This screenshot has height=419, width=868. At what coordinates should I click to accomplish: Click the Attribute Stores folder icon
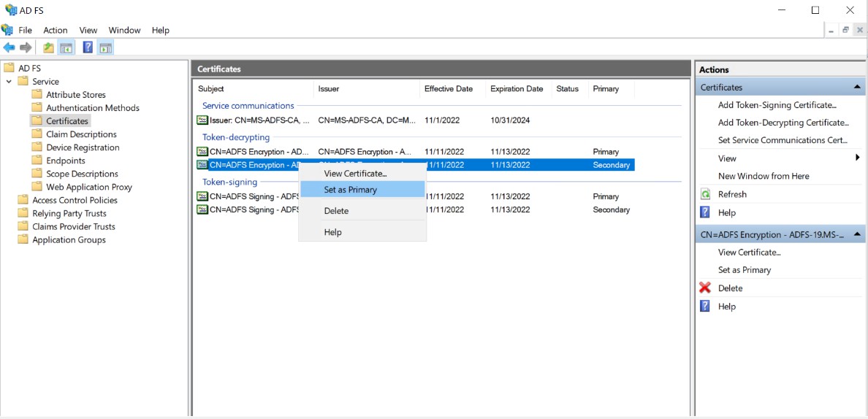coord(37,94)
